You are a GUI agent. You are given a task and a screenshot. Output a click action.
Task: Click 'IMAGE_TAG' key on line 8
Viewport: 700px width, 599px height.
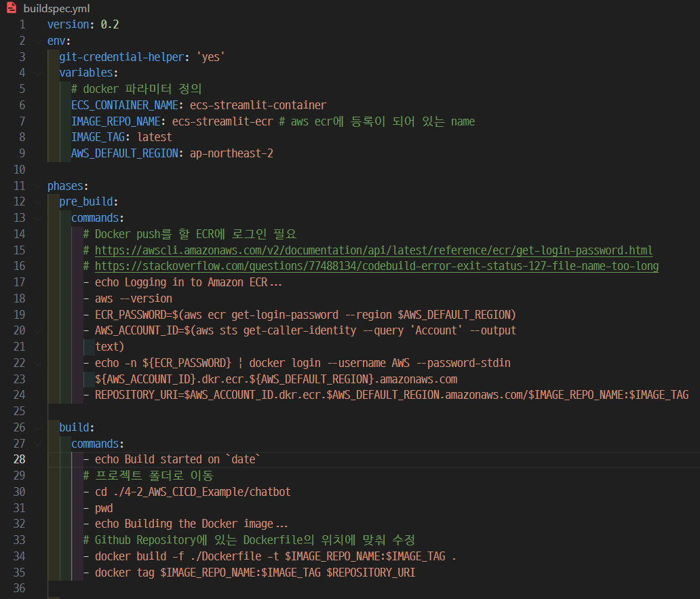point(98,137)
